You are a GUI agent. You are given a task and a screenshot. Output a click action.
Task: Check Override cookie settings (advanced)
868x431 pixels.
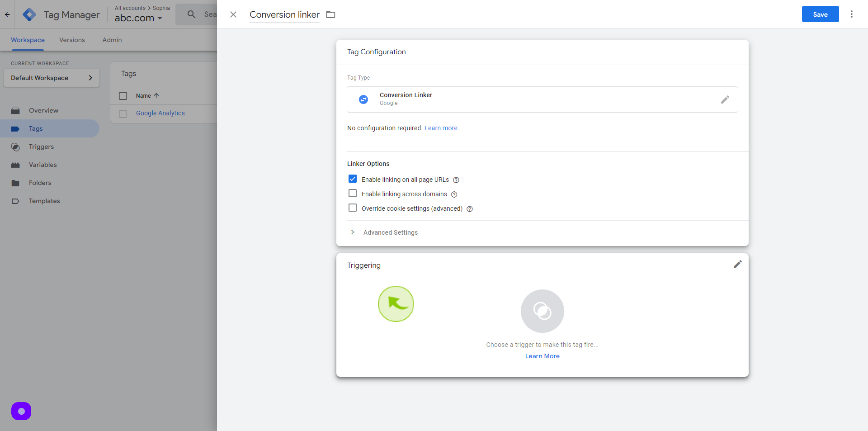(353, 208)
